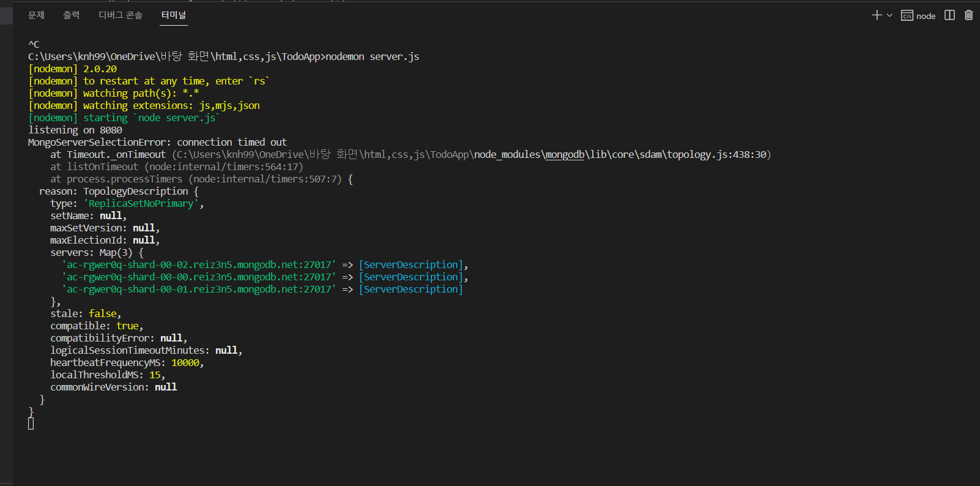Click '[nodemon] starting `node server.js`' line
Image resolution: width=980 pixels, height=486 pixels.
124,118
